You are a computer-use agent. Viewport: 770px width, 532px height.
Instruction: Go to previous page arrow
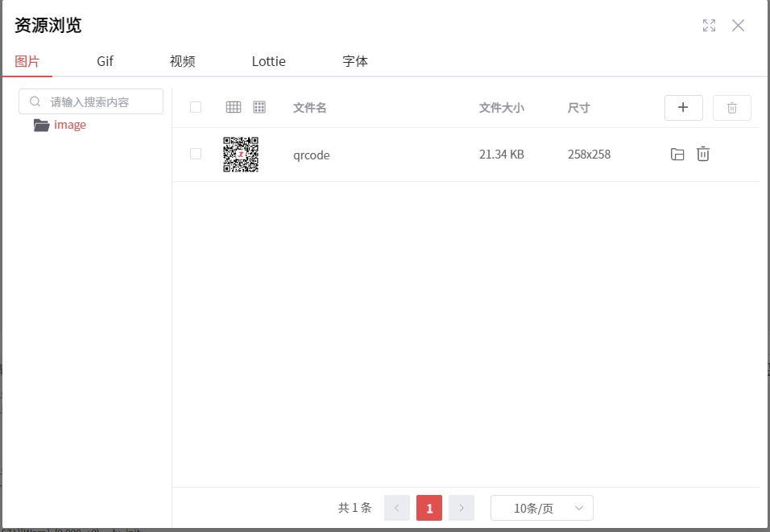pyautogui.click(x=397, y=508)
